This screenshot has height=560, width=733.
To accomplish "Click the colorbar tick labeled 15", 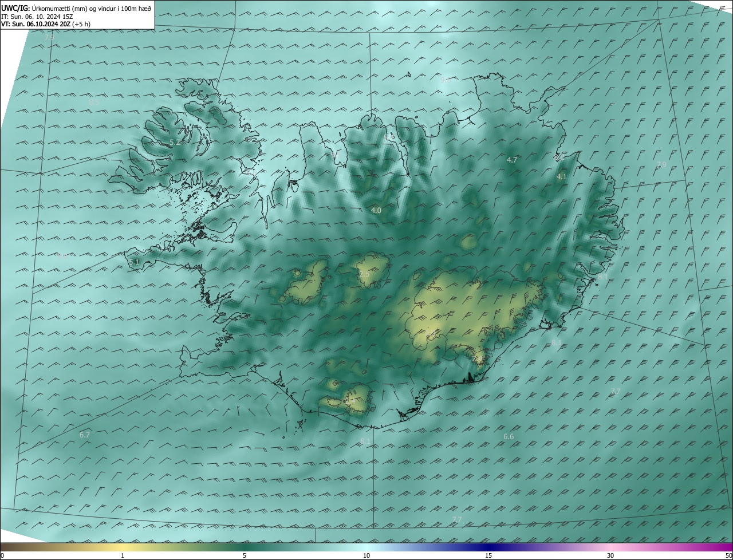I will [x=488, y=555].
